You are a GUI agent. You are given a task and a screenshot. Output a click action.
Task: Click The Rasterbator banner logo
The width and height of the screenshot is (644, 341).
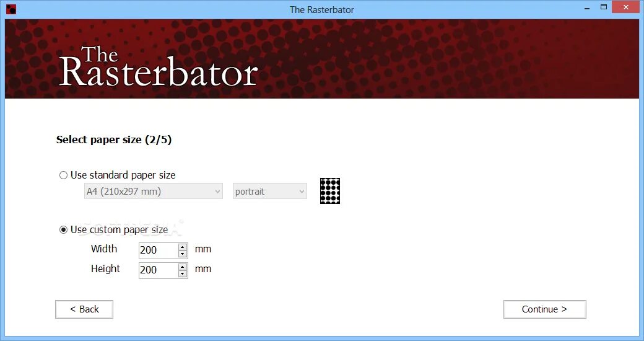159,66
